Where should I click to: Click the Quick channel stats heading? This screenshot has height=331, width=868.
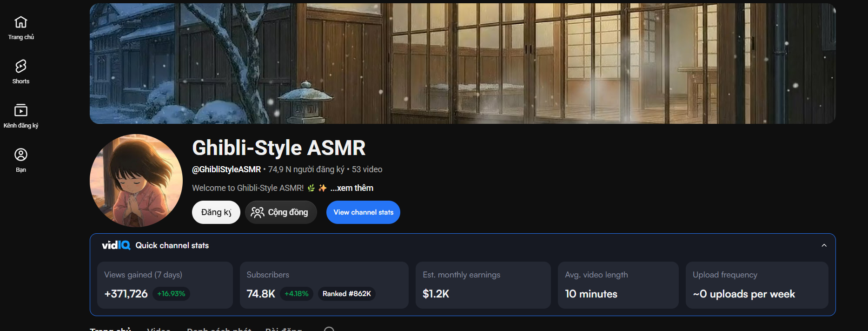coord(172,245)
